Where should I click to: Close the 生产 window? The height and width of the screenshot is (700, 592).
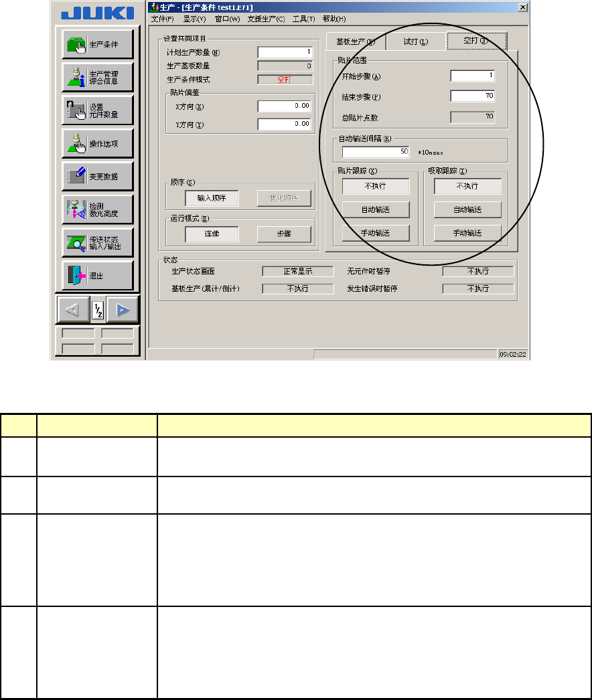pyautogui.click(x=523, y=7)
